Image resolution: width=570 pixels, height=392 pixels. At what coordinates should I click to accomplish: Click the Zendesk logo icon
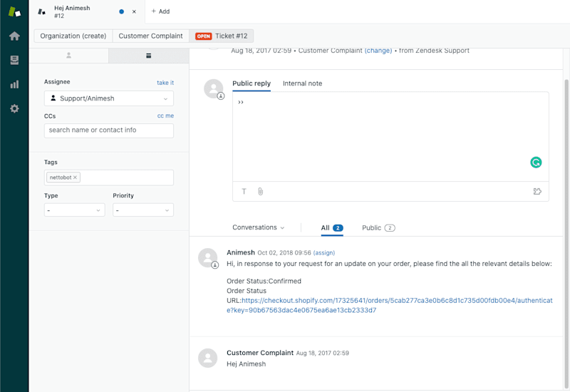point(14,11)
